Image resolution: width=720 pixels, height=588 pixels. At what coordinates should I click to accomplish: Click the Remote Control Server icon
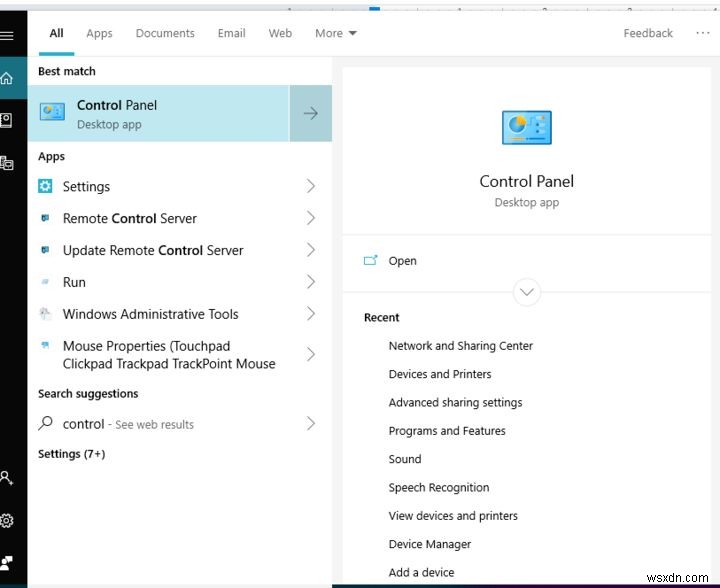[45, 218]
